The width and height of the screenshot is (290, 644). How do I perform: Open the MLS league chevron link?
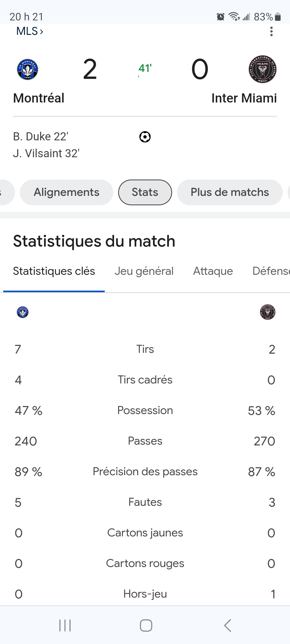point(30,31)
